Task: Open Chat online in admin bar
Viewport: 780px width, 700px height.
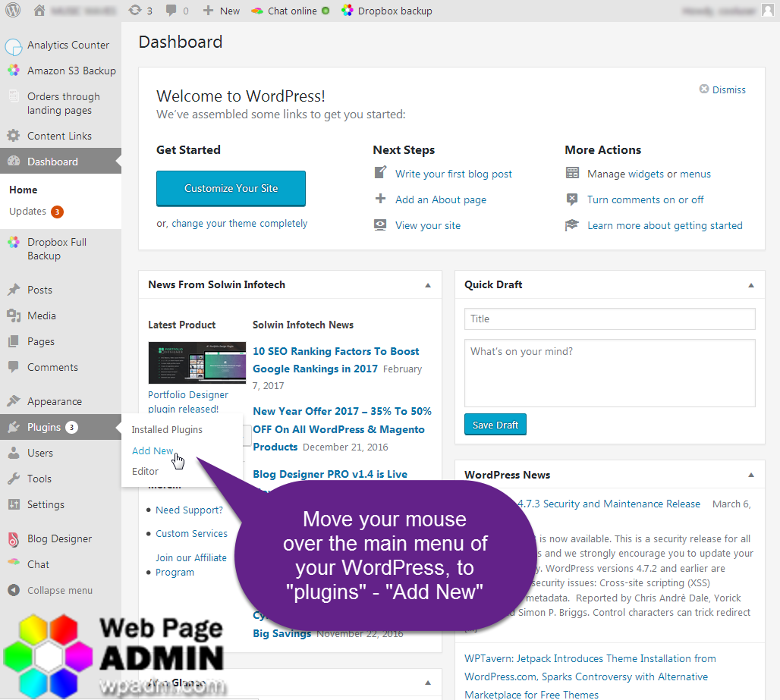Action: 291,11
